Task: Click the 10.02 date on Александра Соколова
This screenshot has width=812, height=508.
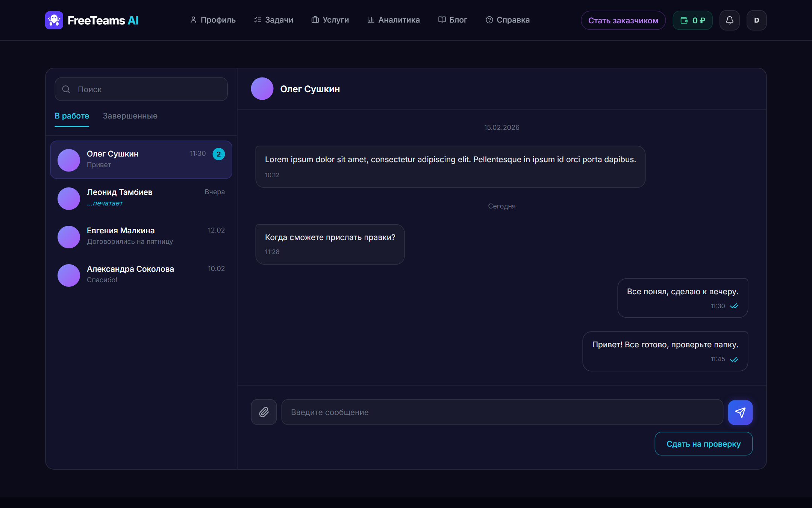Action: point(216,269)
